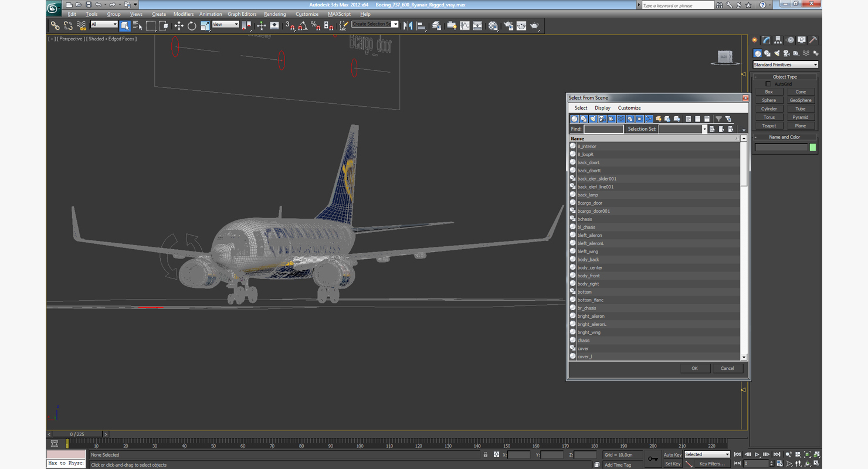Open the View reference coordinate dropdown
The image size is (868, 469).
tap(225, 25)
